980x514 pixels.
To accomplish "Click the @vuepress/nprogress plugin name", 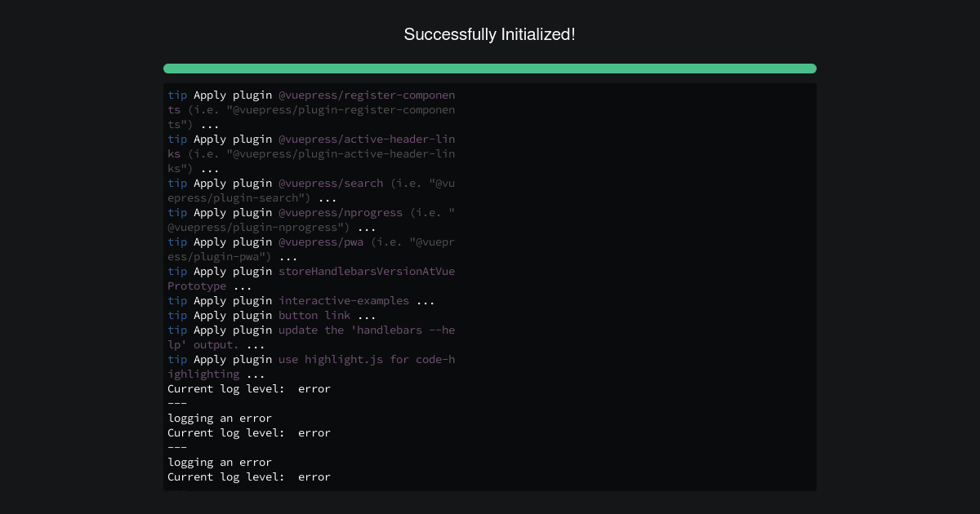I will click(x=341, y=213).
